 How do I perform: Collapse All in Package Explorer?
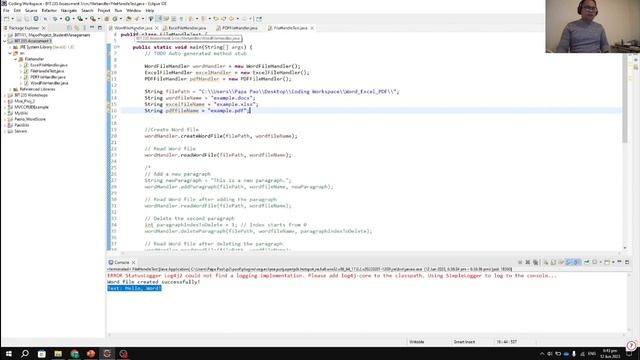click(69, 28)
